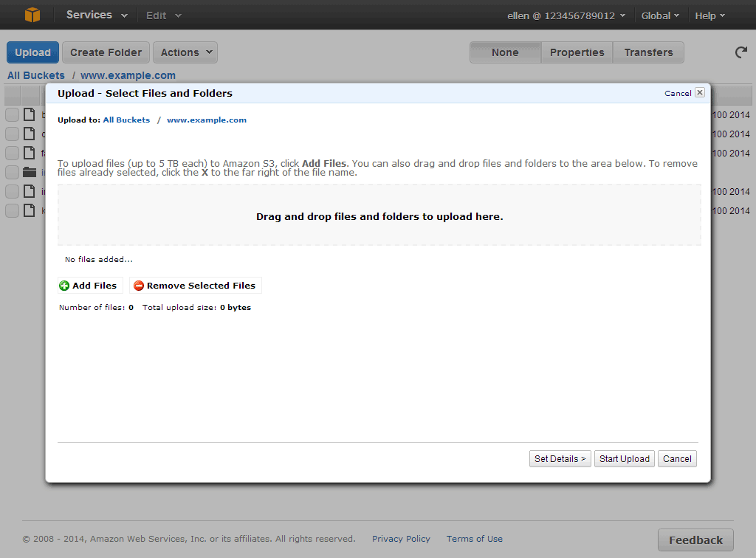Open the Privacy Policy link

tap(401, 539)
